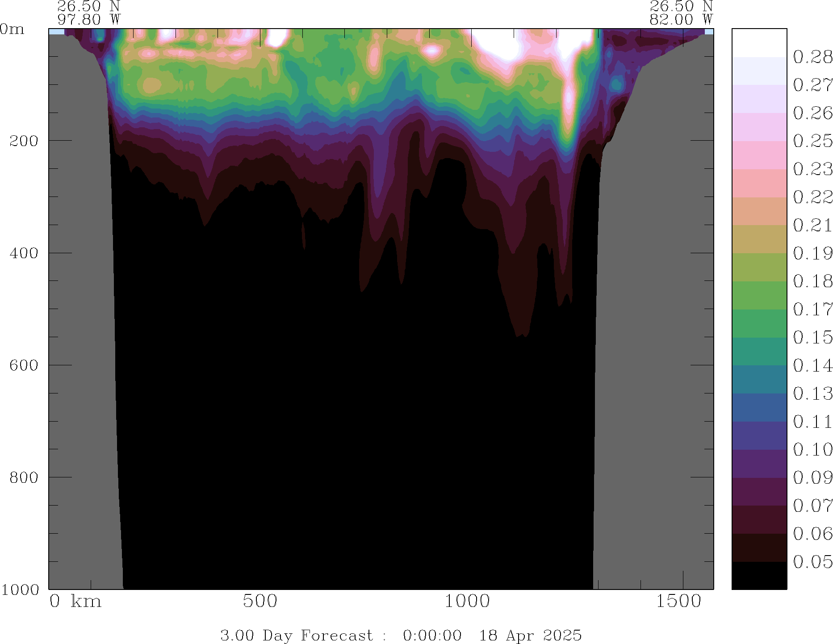Image resolution: width=833 pixels, height=644 pixels.
Task: Select the green swatch between 0.18 and 0.17
Action: (x=759, y=295)
